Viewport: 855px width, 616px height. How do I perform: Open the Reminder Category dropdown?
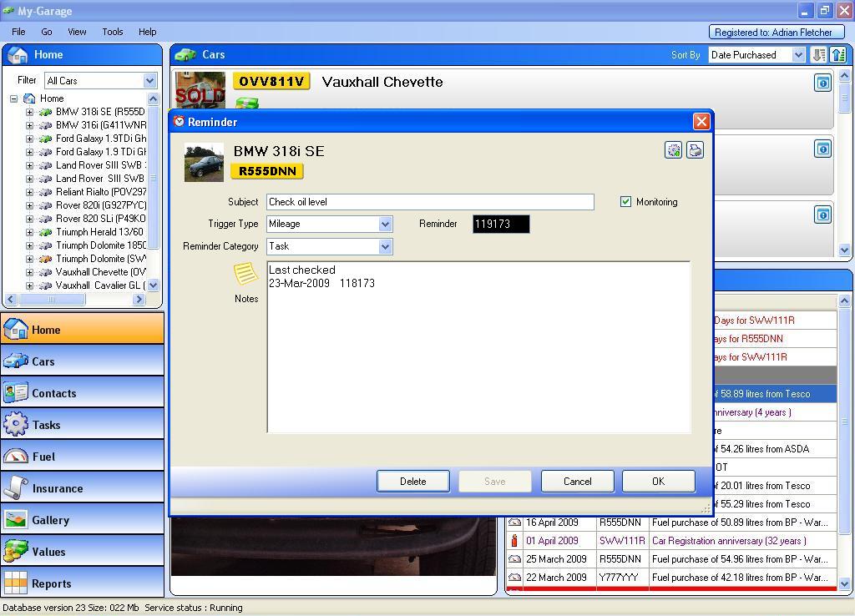tap(385, 246)
